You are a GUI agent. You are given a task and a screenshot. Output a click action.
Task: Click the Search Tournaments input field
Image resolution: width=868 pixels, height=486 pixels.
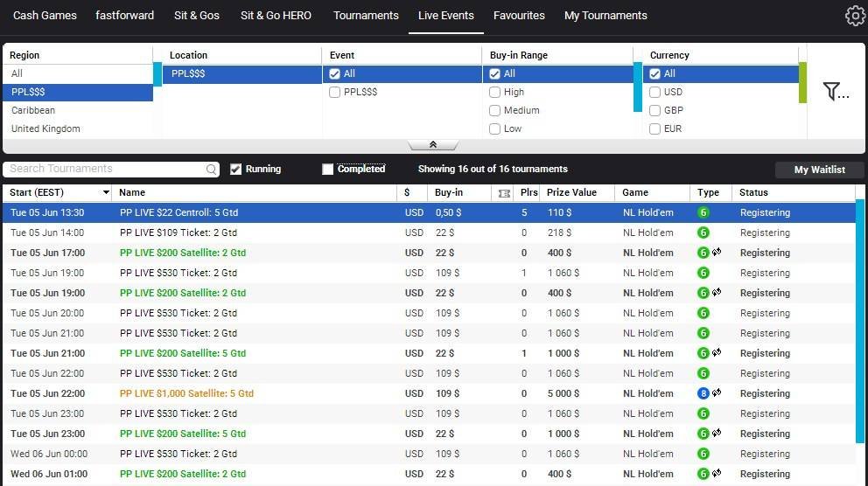[105, 170]
